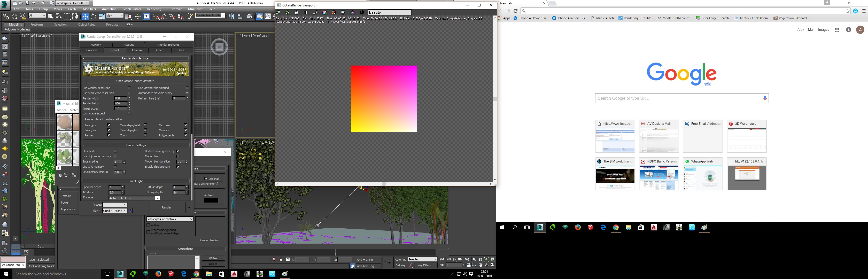Check Use window resolution option

click(129, 88)
